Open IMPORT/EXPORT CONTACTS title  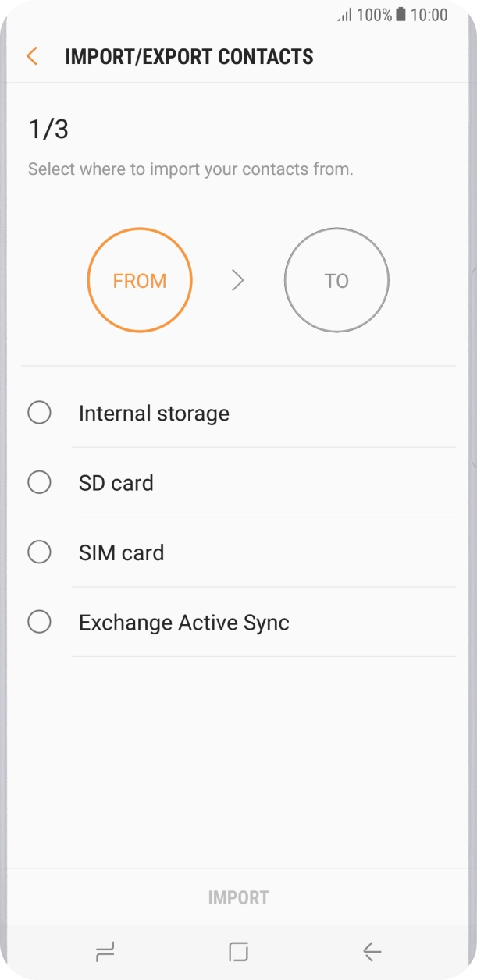click(188, 56)
